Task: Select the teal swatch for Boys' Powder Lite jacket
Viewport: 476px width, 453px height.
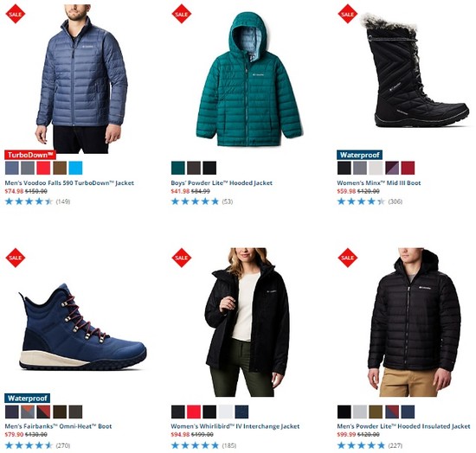Action: [x=178, y=168]
